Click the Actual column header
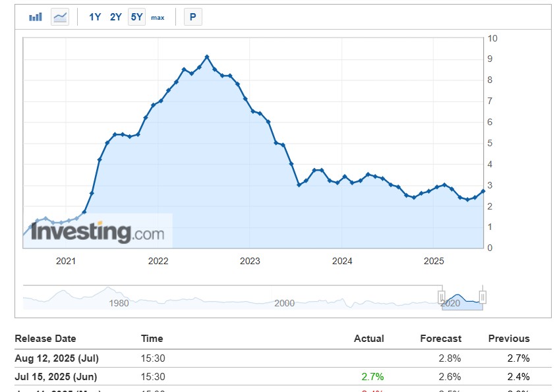This screenshot has width=555, height=392. tap(369, 339)
